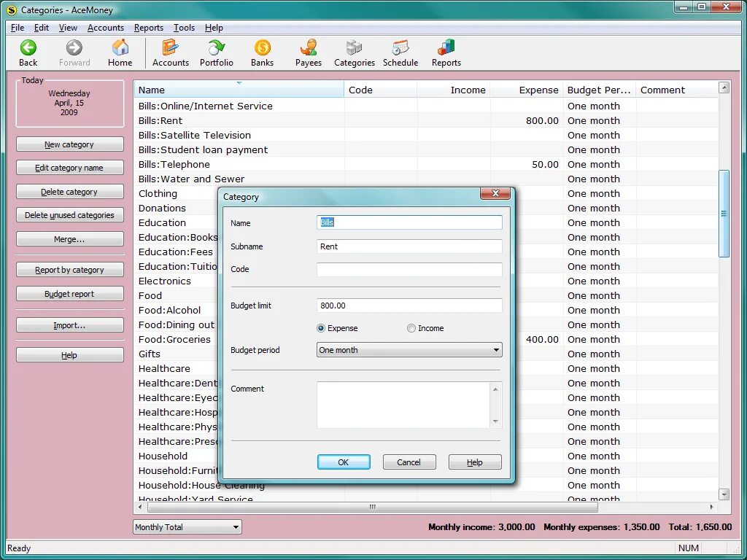The image size is (747, 560).
Task: Click the Report by category button
Action: (x=69, y=270)
